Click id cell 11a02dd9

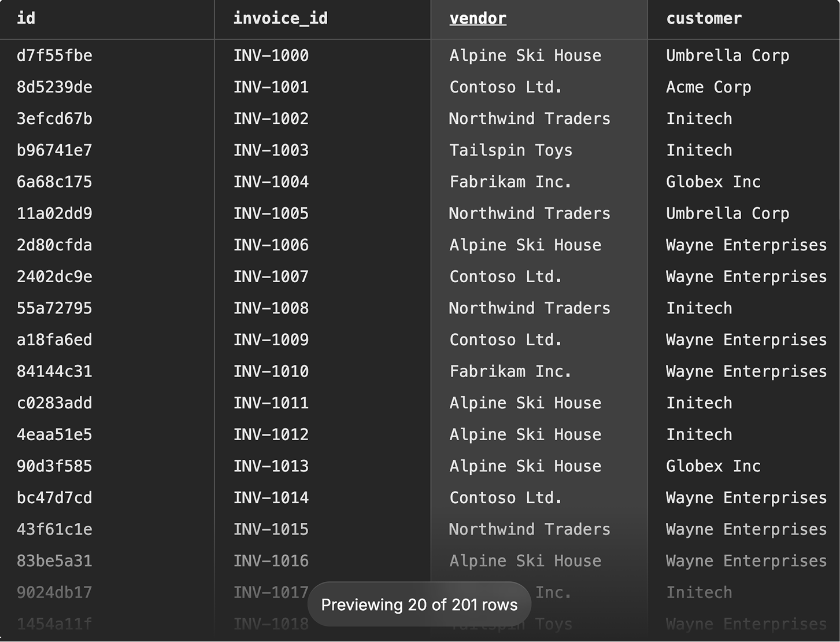[x=54, y=213]
